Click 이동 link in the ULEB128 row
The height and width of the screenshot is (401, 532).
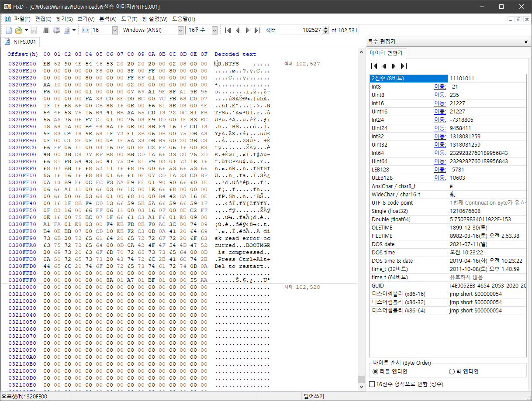440,178
